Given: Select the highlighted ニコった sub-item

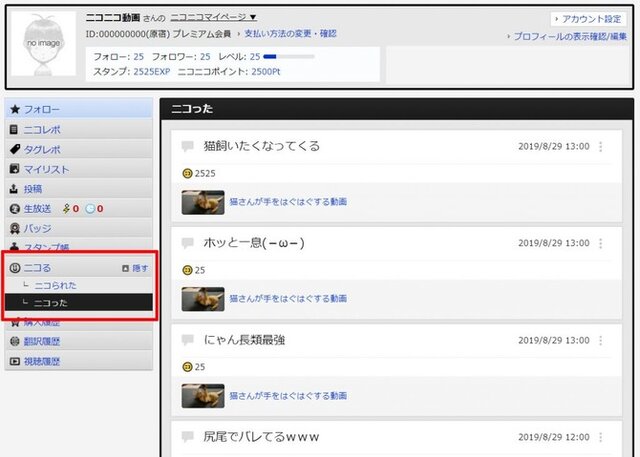Looking at the screenshot, I should 79,302.
